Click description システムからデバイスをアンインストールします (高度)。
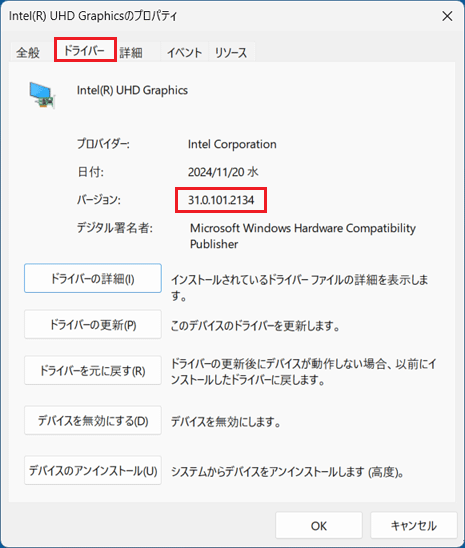465x548 pixels. [288, 472]
